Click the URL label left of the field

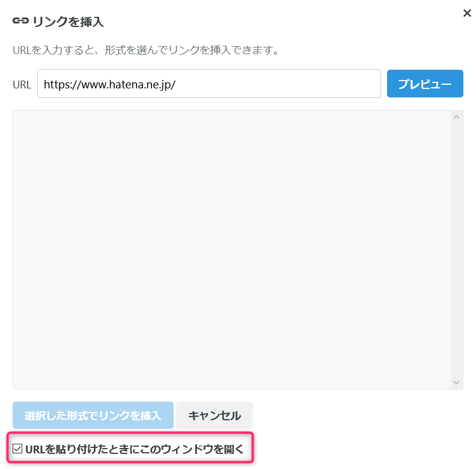pyautogui.click(x=22, y=84)
